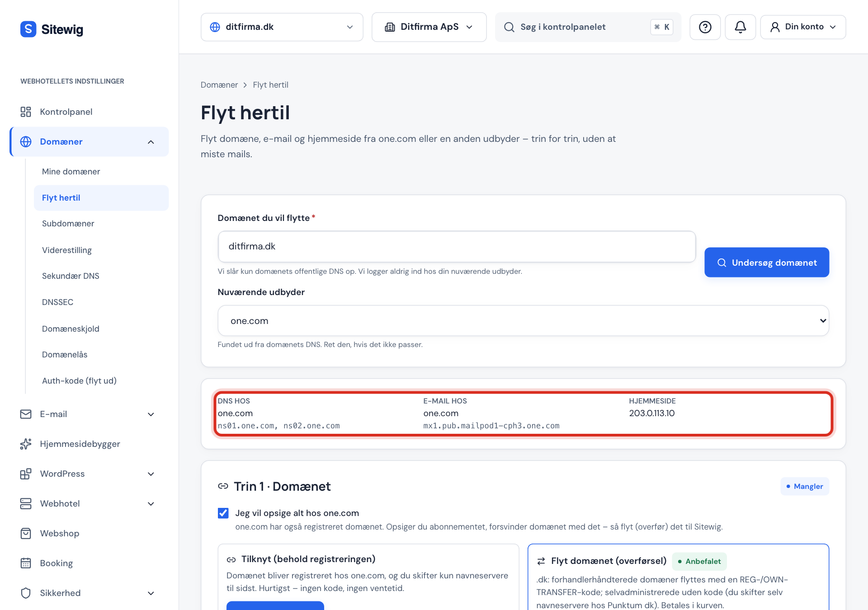The width and height of the screenshot is (868, 610).
Task: Click the Domæner globe icon in sidebar
Action: click(x=26, y=141)
